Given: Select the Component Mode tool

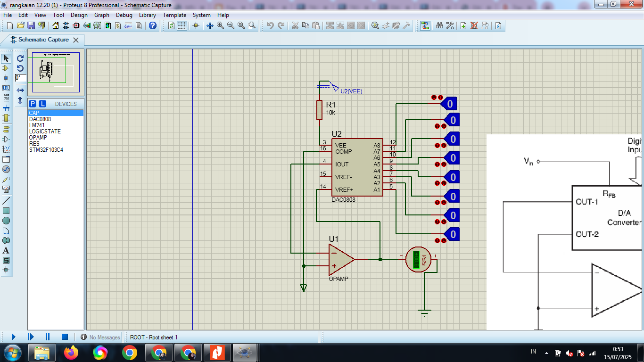Looking at the screenshot, I should pos(6,68).
